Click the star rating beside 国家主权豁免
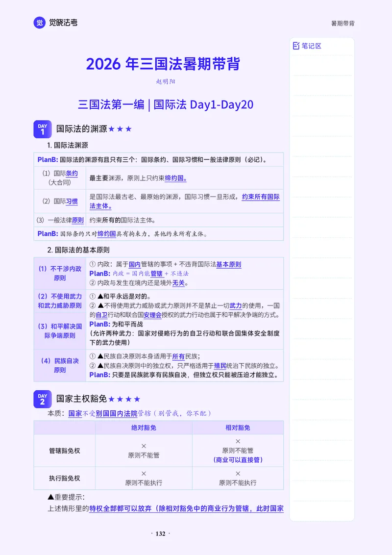 pyautogui.click(x=124, y=399)
